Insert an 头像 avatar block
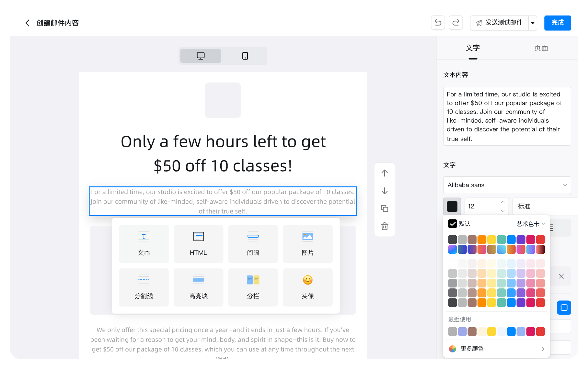This screenshot has height=369, width=588. 307,287
